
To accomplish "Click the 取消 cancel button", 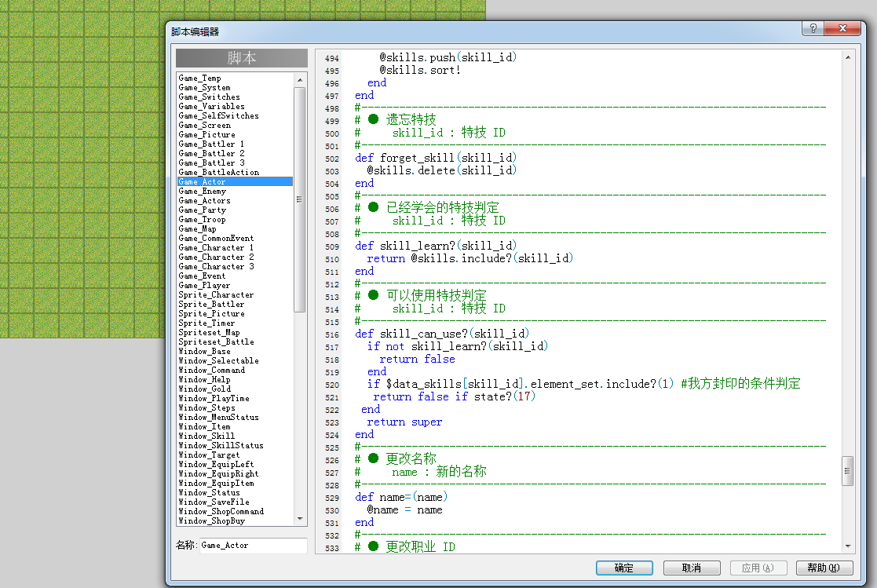I will tap(691, 568).
